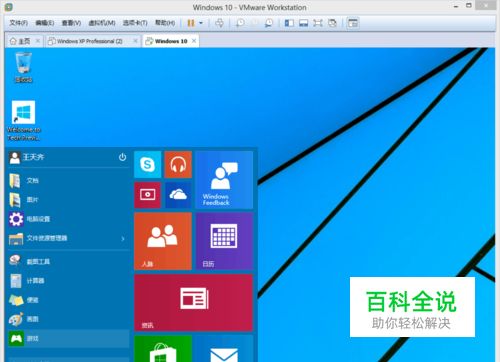500x362 pixels.
Task: Open the OneDrive cloud tile
Action: pos(178,195)
